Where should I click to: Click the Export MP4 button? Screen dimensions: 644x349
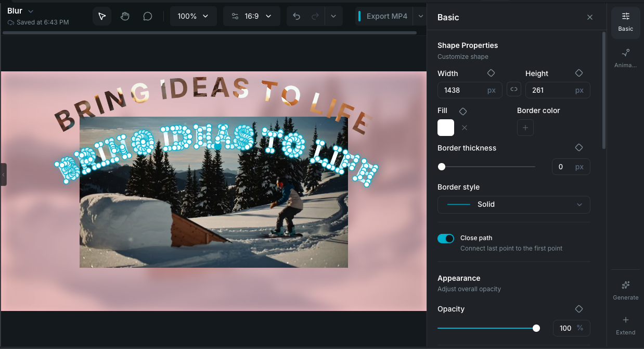[x=387, y=16]
